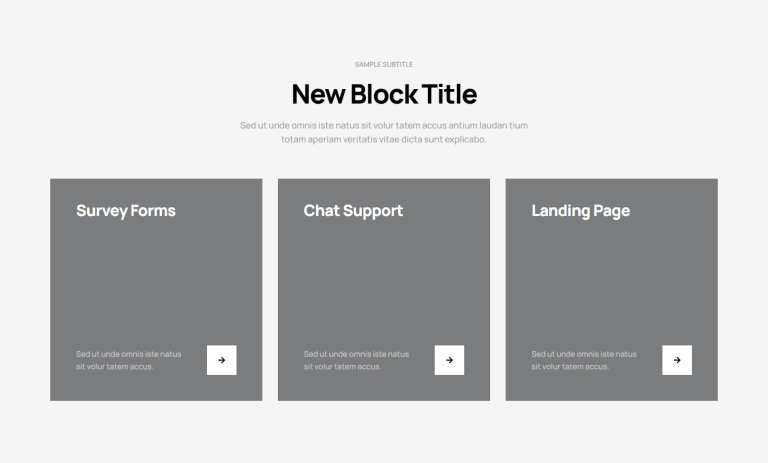Screen dimensions: 768x463
Task: Select the Landing Page card heading
Action: pos(581,211)
